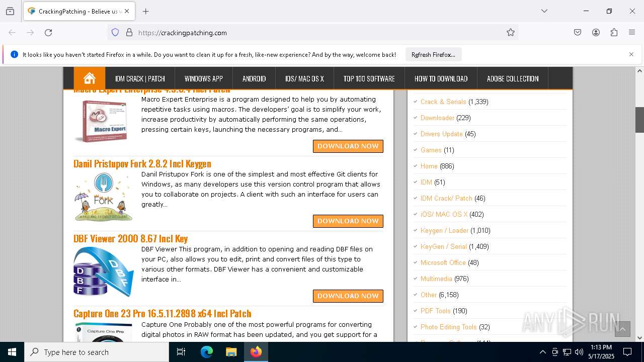Launch Microsoft Edge from the taskbar
Screen dimensions: 644x362
coord(207,352)
